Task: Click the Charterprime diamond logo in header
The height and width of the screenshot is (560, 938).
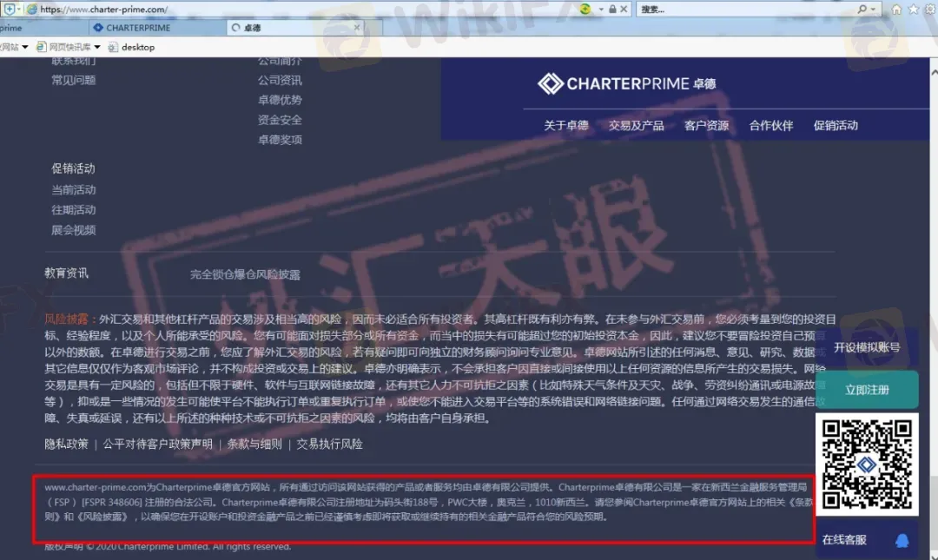Action: [550, 83]
